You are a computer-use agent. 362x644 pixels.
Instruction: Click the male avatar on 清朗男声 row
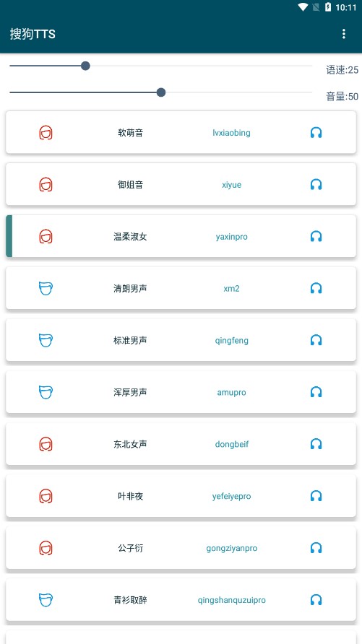pos(46,288)
